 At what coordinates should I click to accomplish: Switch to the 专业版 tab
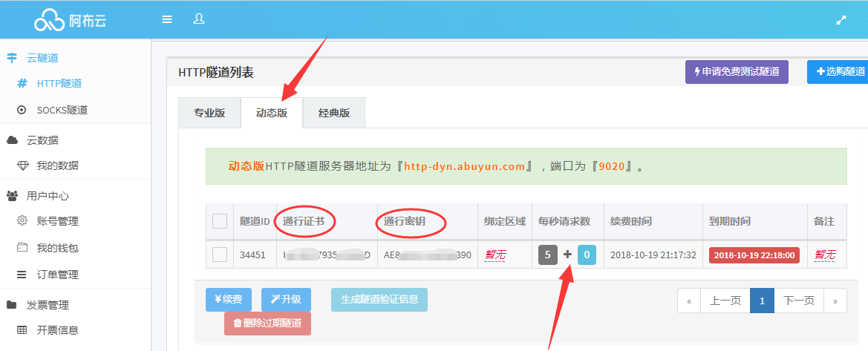(209, 113)
